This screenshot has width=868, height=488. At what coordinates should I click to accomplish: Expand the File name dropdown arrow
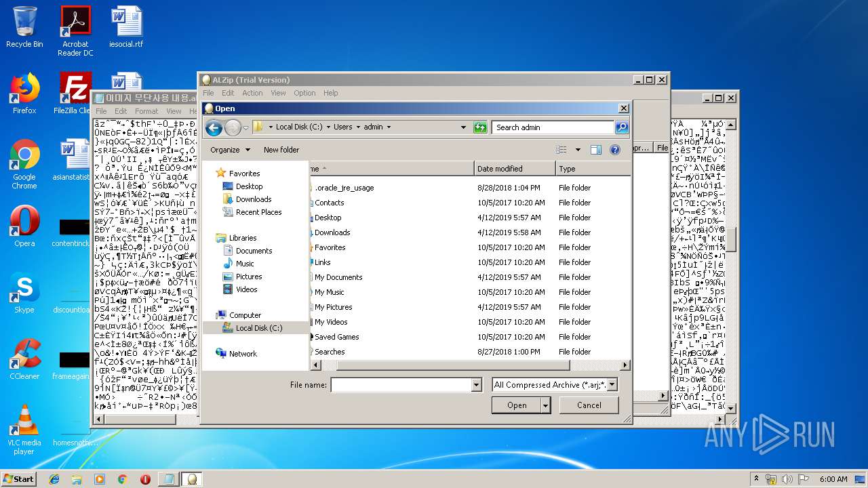point(476,385)
